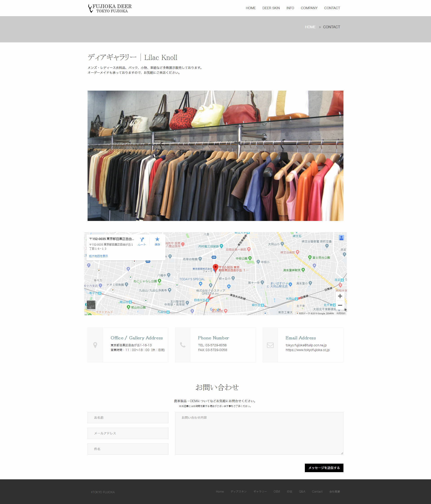
Task: Zoom in the map with plus button
Action: coord(340,296)
